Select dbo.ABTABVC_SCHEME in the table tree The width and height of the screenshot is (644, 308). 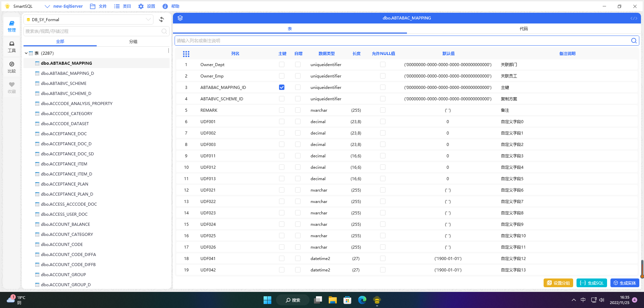[x=63, y=84]
